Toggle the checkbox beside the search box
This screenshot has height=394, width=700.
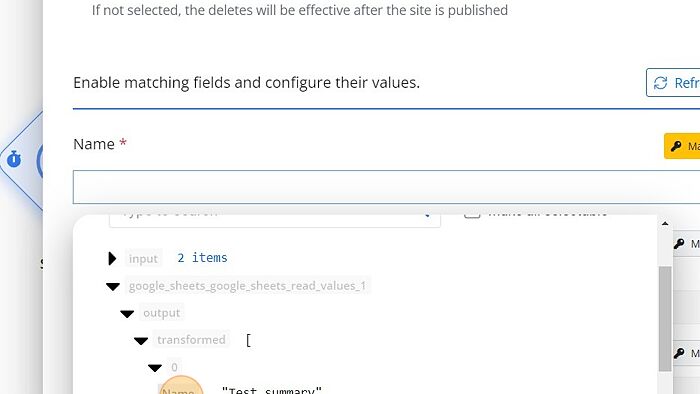coord(472,214)
